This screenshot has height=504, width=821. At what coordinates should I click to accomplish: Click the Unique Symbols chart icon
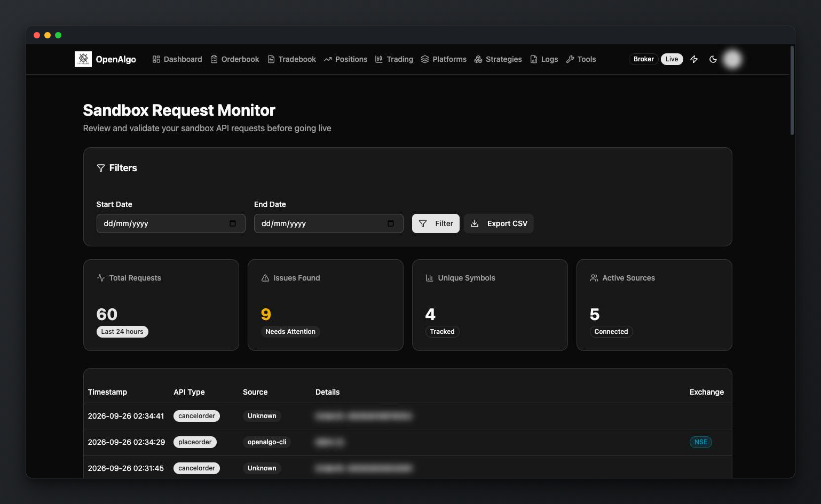[x=429, y=278]
